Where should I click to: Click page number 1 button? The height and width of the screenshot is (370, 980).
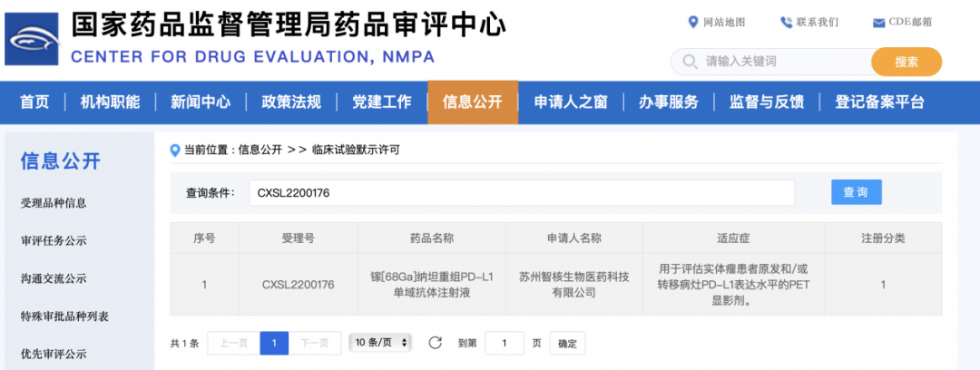(274, 343)
